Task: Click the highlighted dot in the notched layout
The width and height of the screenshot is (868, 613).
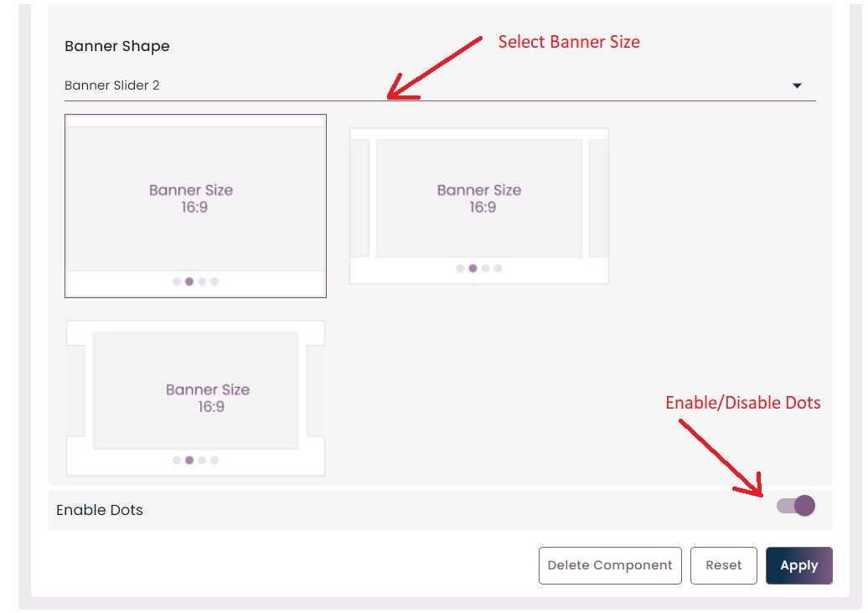Action: (189, 460)
